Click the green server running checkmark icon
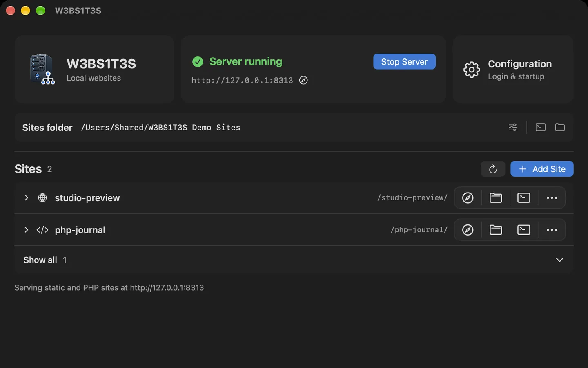Viewport: 588px width, 368px height. coord(198,62)
